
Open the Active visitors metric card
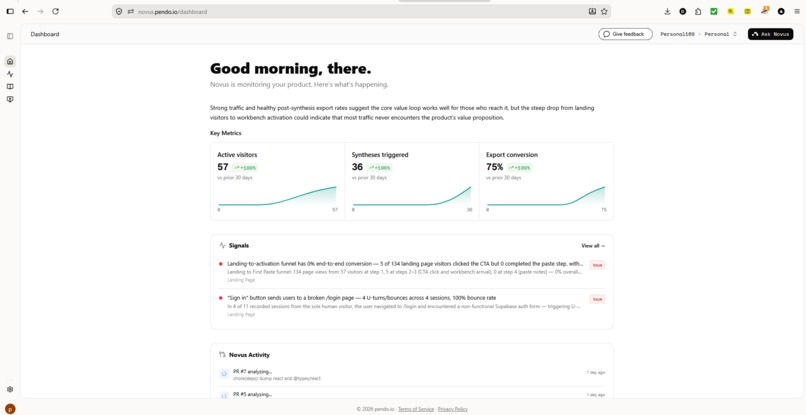tap(278, 182)
